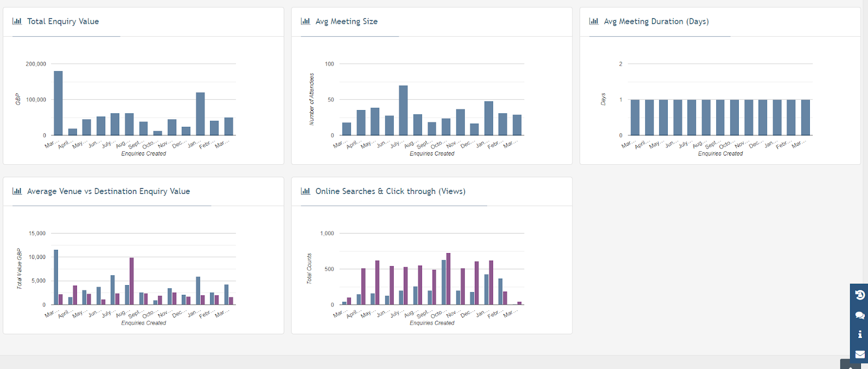This screenshot has width=868, height=369.
Task: Click the scroll-to-top arrow button
Action: [x=850, y=365]
